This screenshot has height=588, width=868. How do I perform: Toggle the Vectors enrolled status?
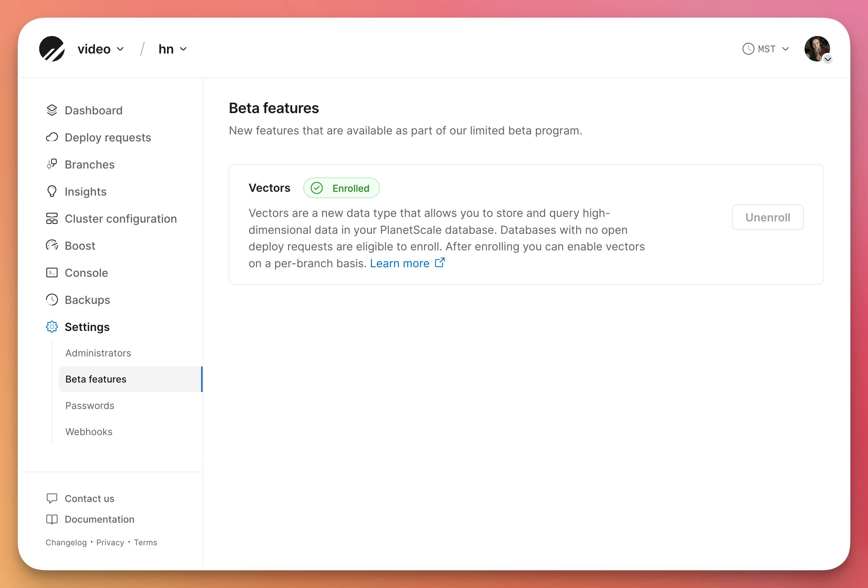[768, 217]
